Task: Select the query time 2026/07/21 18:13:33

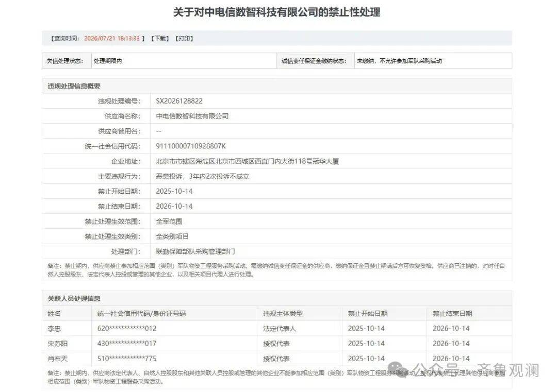Action: tap(112, 38)
